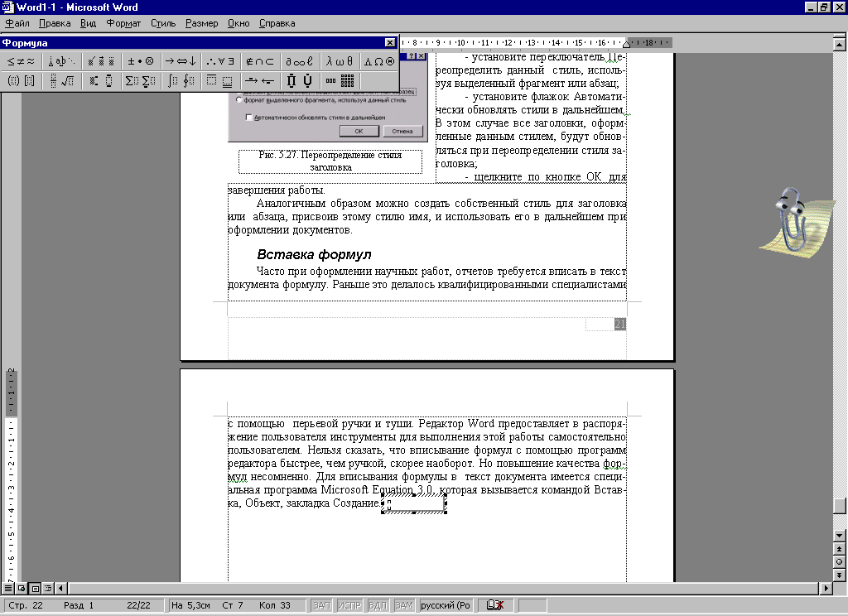
Task: Open the miscellaneous symbols palette (∂∞ℓ)
Action: [300, 61]
